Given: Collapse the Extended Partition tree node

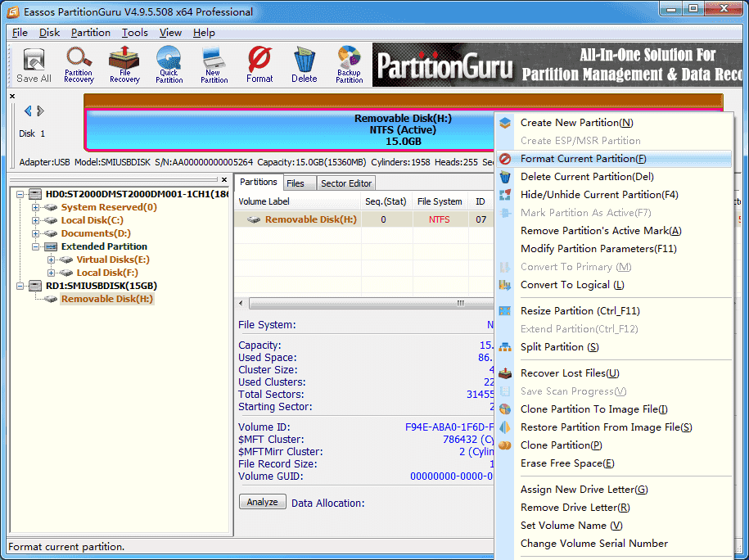Looking at the screenshot, I should (x=35, y=247).
